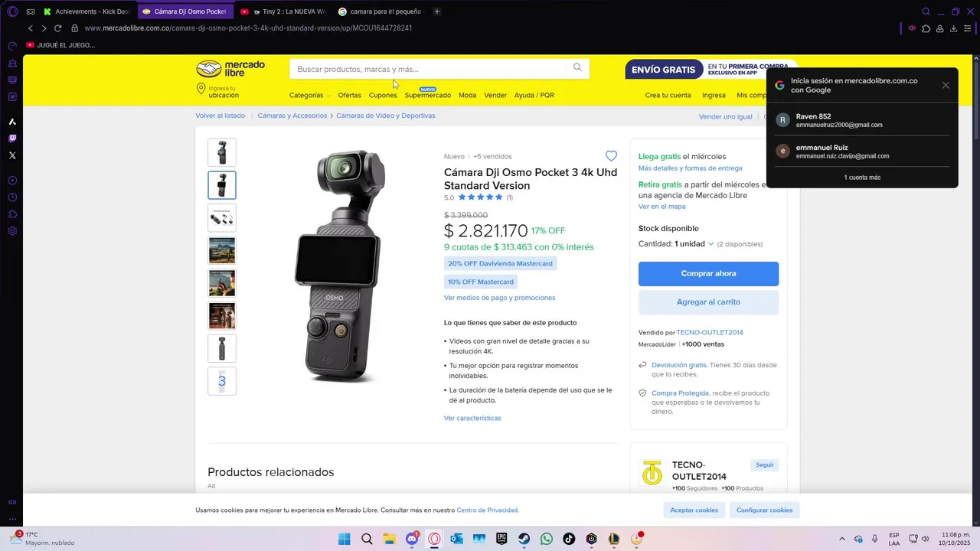Open 'Cámaras y Accesorios' breadcrumb
Screen dimensions: 980x551
[292, 116]
